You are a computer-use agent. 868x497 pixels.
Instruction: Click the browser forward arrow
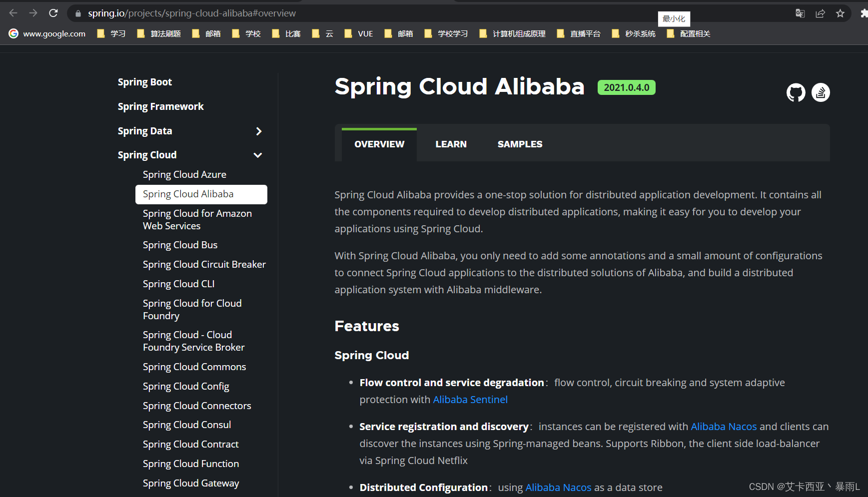(x=33, y=13)
